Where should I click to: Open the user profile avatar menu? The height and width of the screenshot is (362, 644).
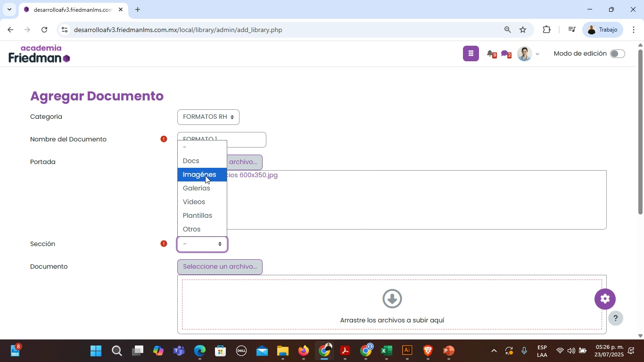coord(525,54)
